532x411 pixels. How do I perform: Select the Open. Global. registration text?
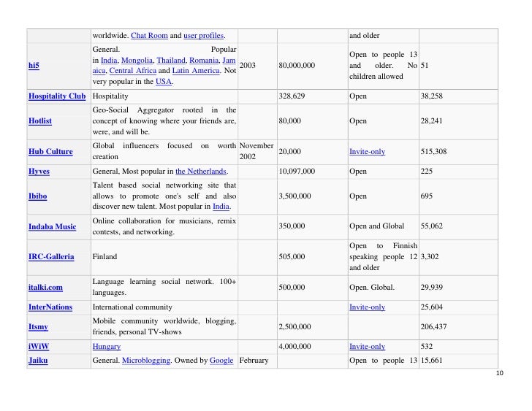click(372, 288)
